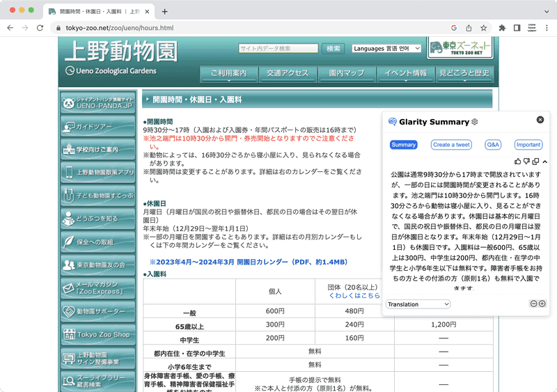
Task: Click the Google icon in address bar
Action: [454, 28]
